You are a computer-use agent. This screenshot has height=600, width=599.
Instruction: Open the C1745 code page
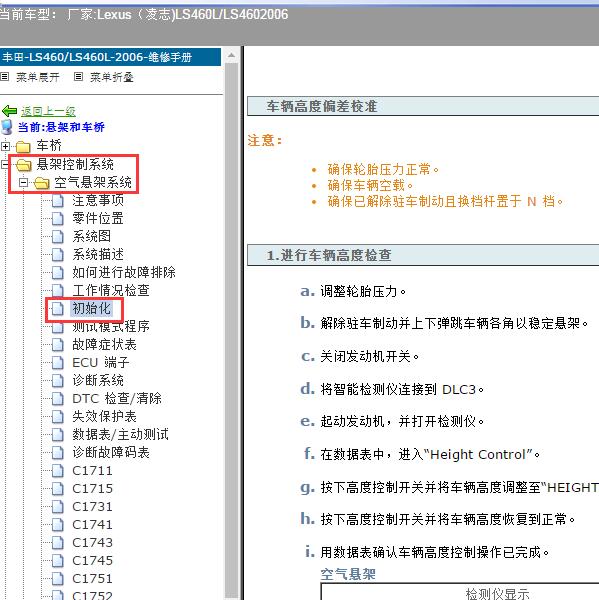pyautogui.click(x=93, y=561)
